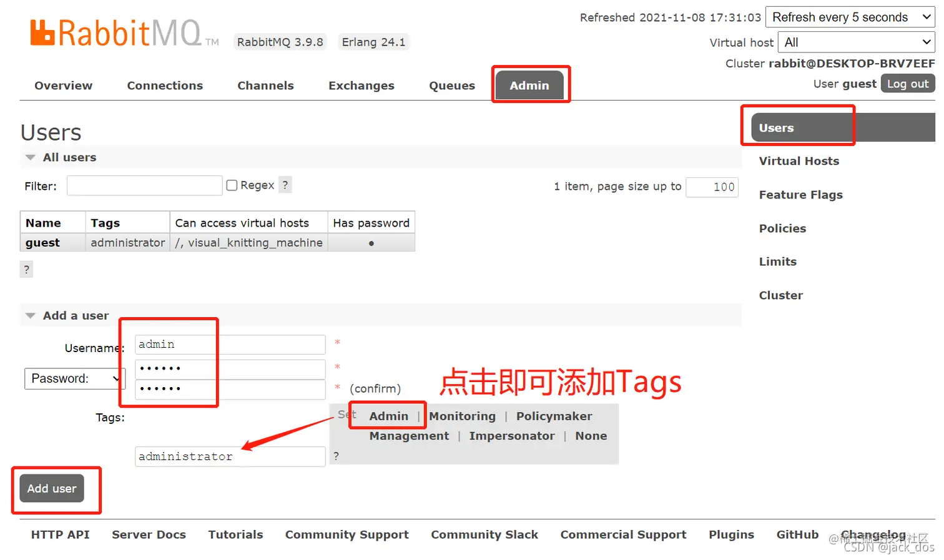Enable the Regex filter checkbox
944x560 pixels.
[232, 185]
